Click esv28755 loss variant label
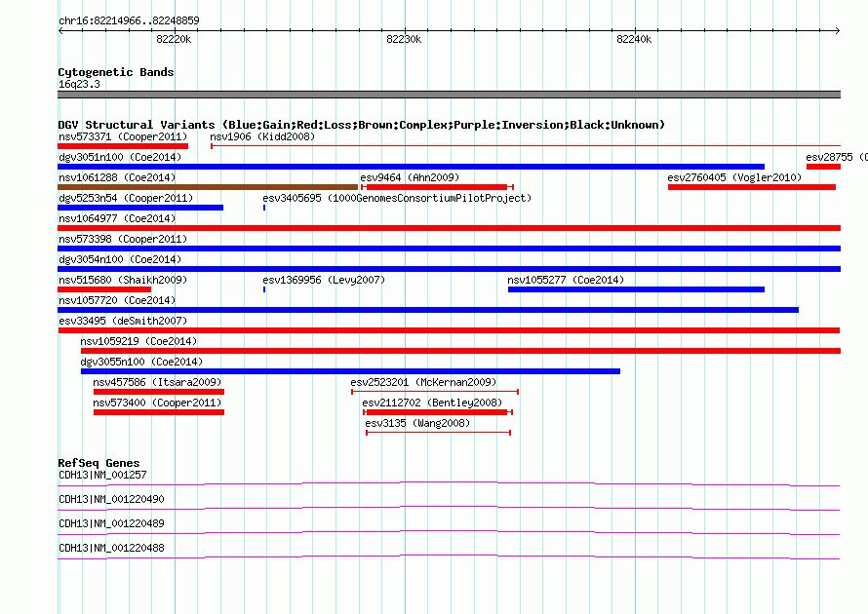Screen dimensions: 868x614 click(837, 157)
